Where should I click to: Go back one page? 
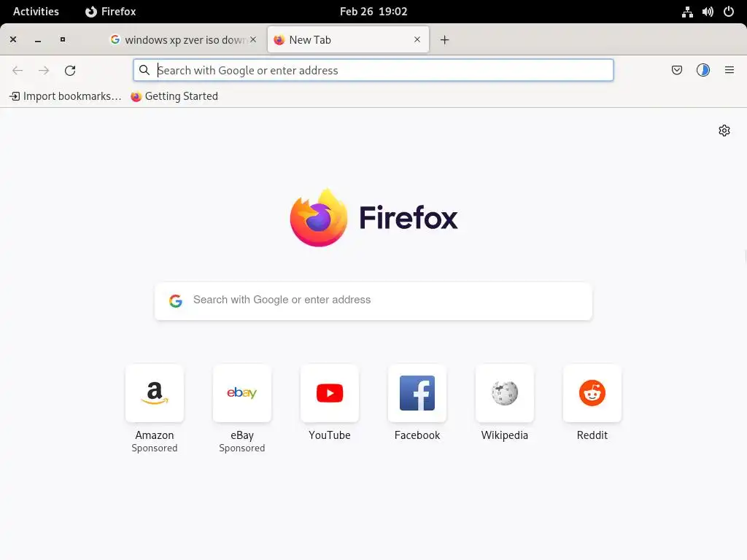18,71
